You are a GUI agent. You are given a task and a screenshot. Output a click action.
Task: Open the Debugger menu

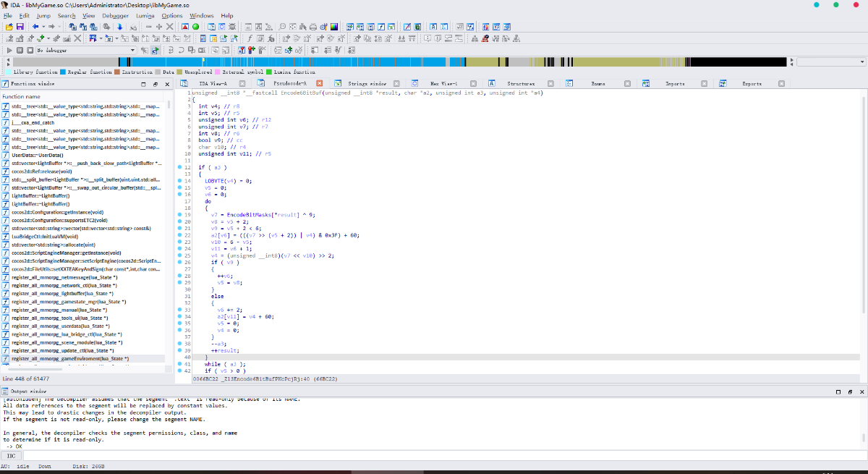click(x=114, y=15)
